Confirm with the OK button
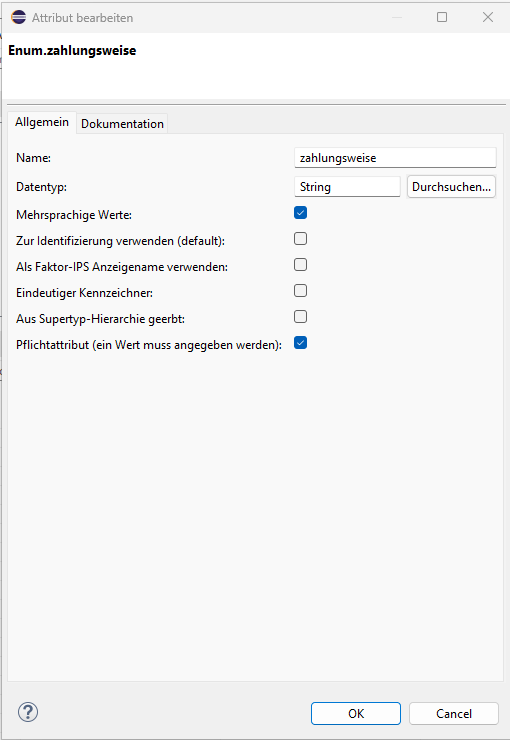 pos(356,714)
